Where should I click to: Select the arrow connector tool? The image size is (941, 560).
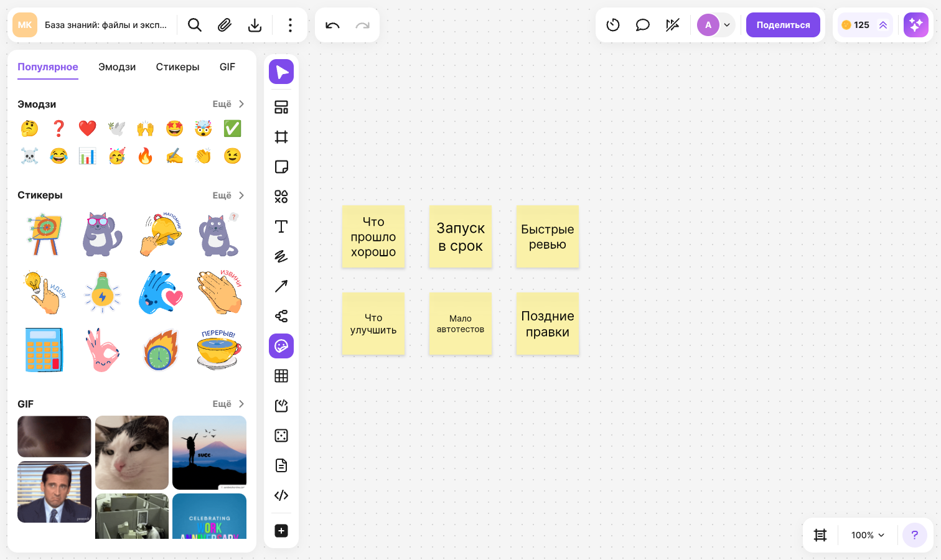[x=281, y=286]
